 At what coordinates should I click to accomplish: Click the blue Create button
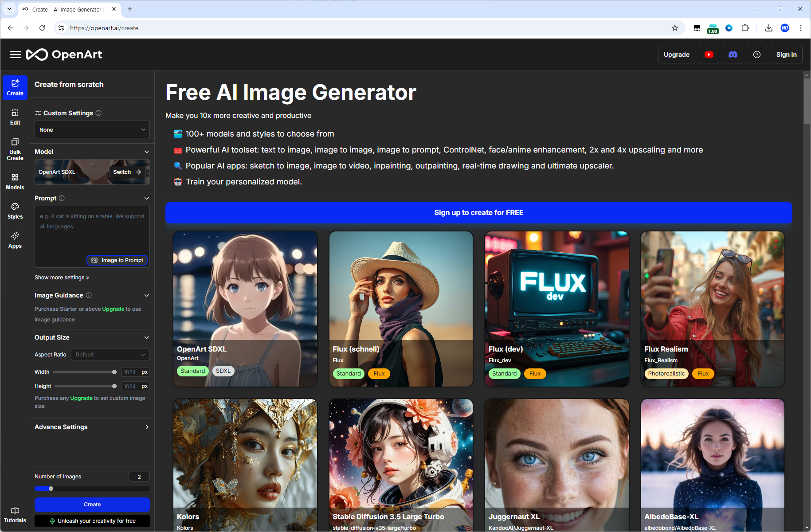pos(92,505)
